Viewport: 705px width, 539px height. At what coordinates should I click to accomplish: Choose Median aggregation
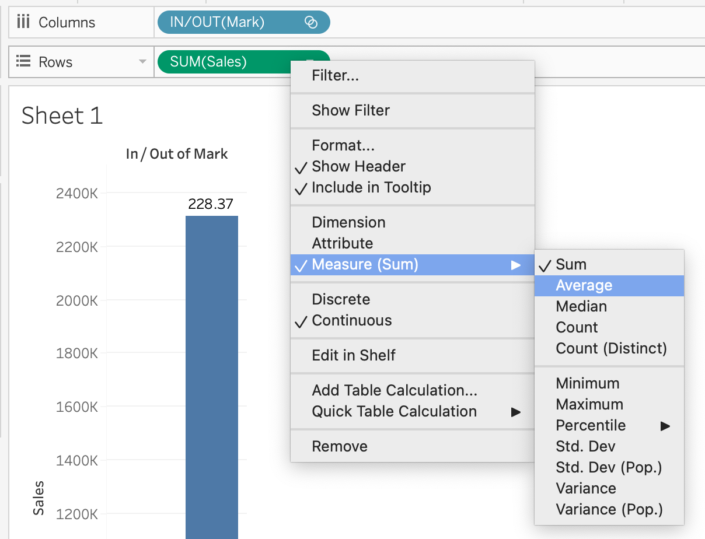[581, 306]
